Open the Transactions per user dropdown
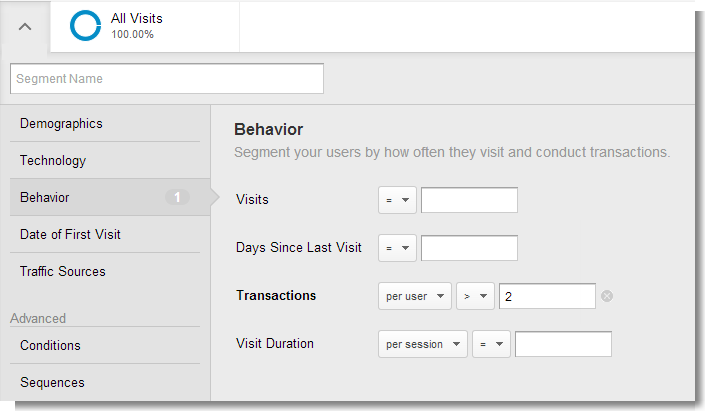This screenshot has height=411, width=705. (414, 296)
